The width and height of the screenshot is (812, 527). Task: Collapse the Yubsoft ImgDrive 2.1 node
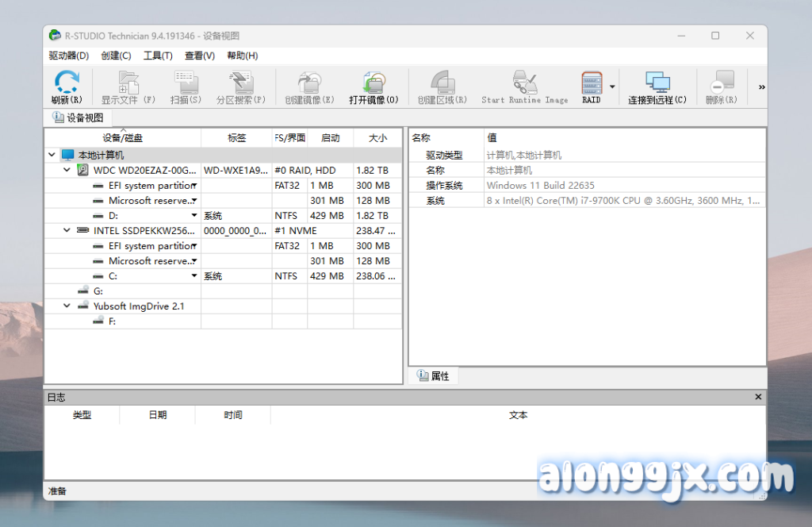(x=67, y=306)
